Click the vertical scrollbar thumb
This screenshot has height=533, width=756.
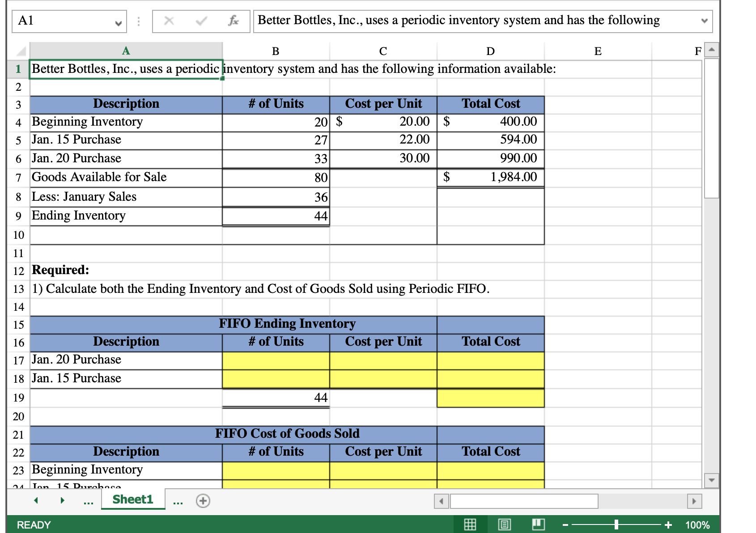(712, 128)
